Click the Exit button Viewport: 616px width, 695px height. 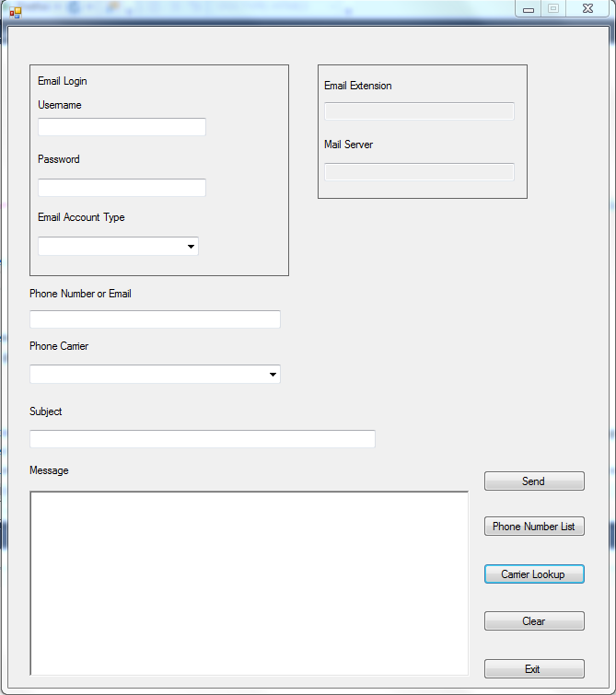click(534, 669)
